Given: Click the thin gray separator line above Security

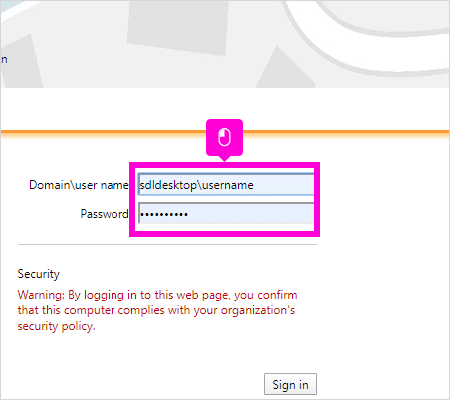Looking at the screenshot, I should [167, 244].
